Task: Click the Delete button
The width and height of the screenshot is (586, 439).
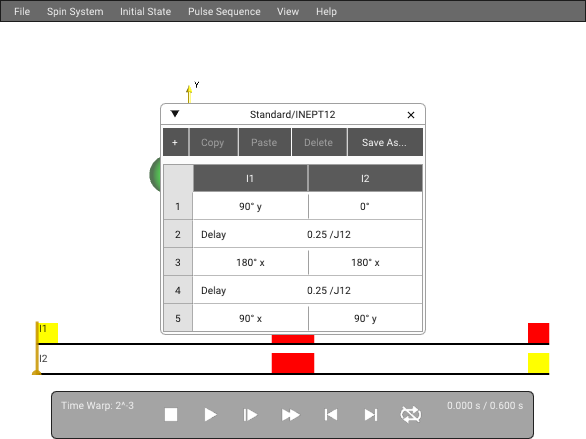Action: click(318, 142)
